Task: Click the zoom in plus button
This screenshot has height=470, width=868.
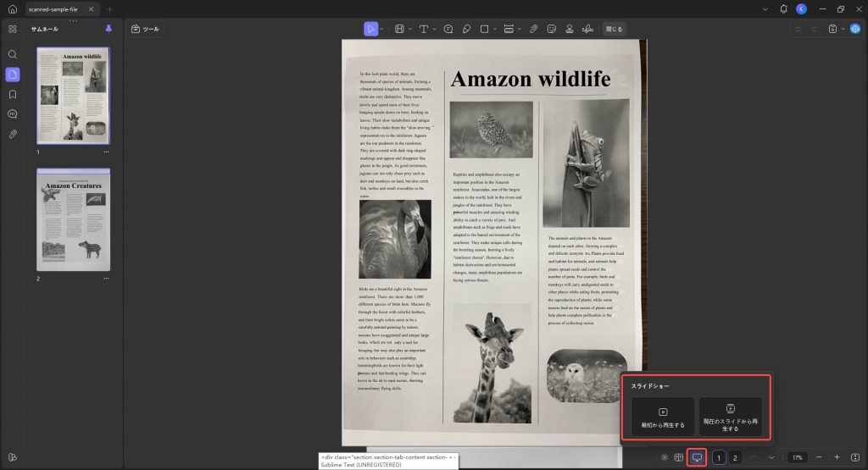Action: click(837, 457)
